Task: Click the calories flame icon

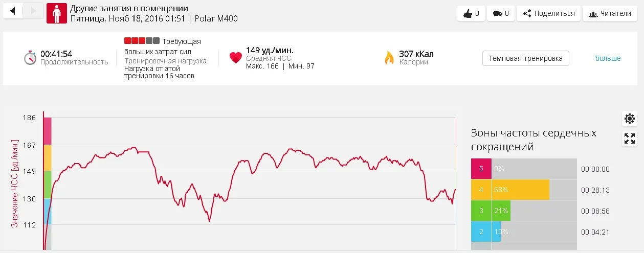Action: 389,58
